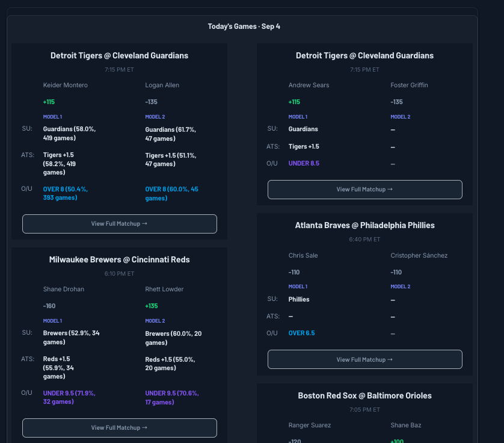
Task: Click the "OVER 6.5" pick
Action: 301,333
